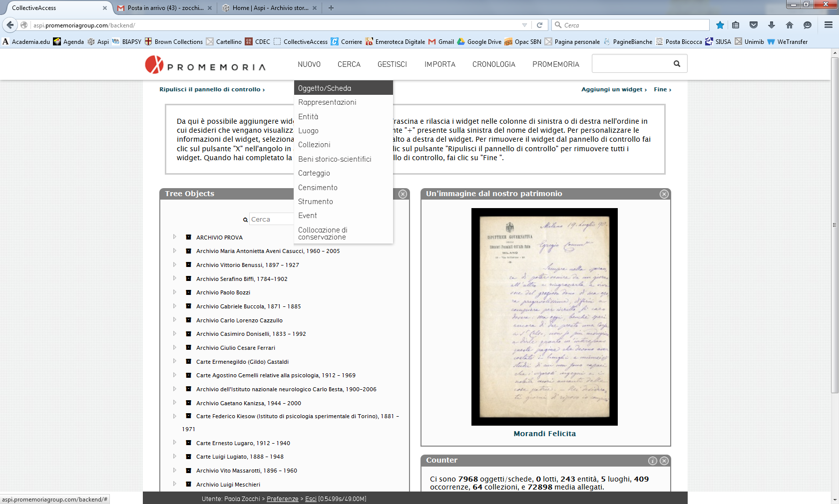839x504 pixels.
Task: Open the PROMEMORIA menu
Action: [556, 64]
